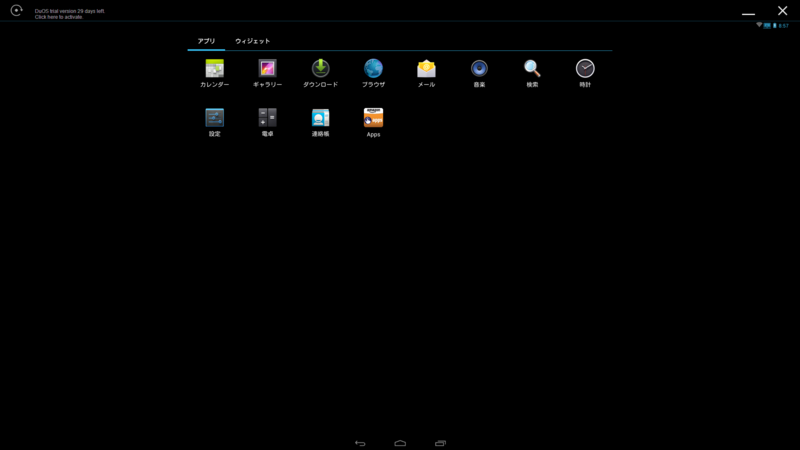Click the DuOS rotate icon

click(x=16, y=10)
